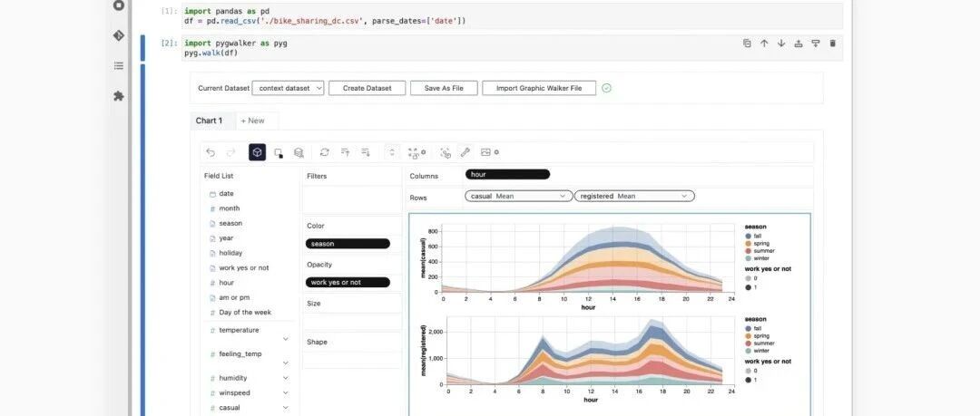Click the mark type square icon
This screenshot has height=416, width=980.
tap(279, 153)
